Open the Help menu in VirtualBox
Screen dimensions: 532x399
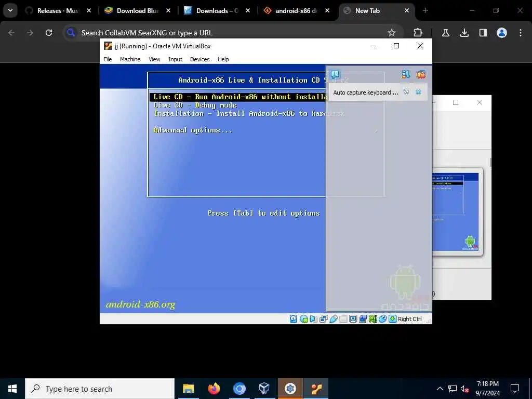(x=223, y=59)
